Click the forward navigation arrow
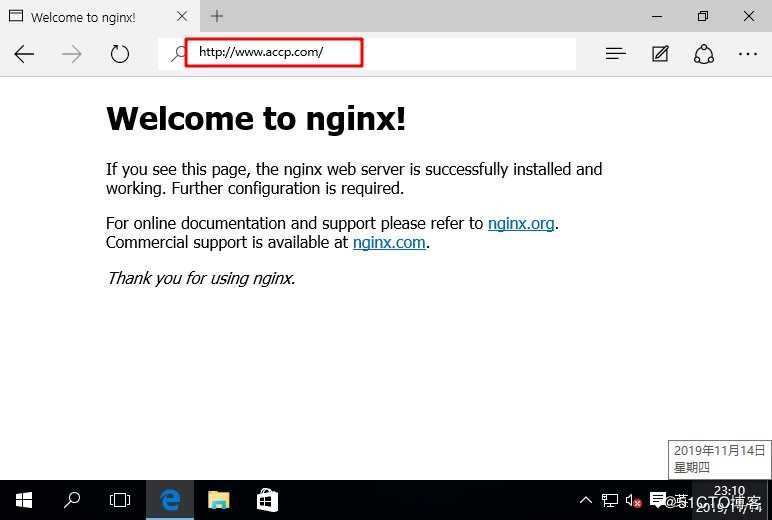 click(x=72, y=54)
